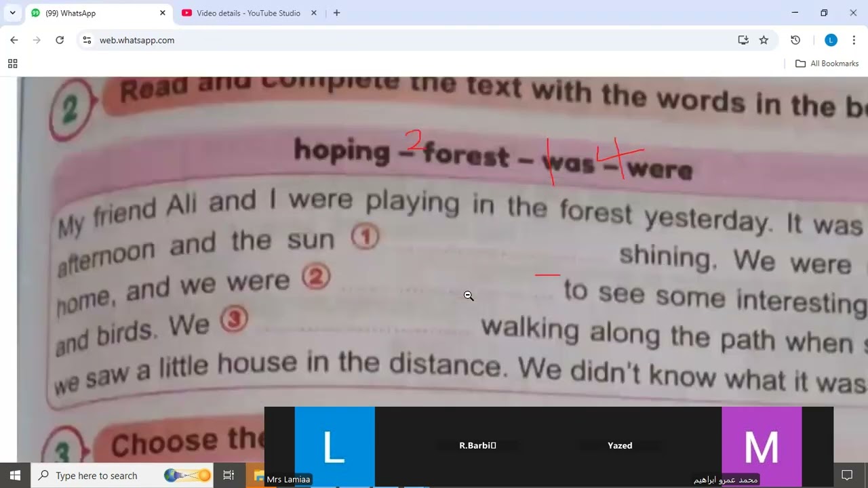
Task: Select the Yazed participant tile
Action: coord(620,445)
